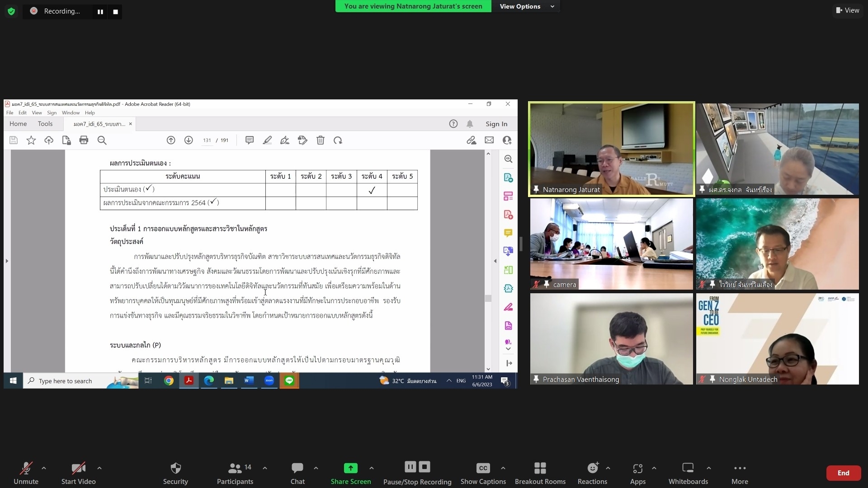Switch to the Home tab in Acrobat
Image resolution: width=868 pixels, height=488 pixels.
point(18,124)
